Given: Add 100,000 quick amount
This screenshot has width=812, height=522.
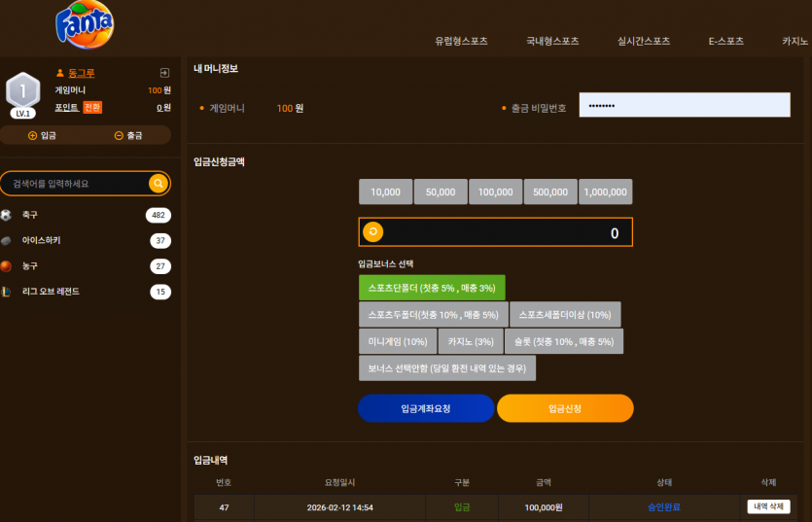Looking at the screenshot, I should 496,191.
